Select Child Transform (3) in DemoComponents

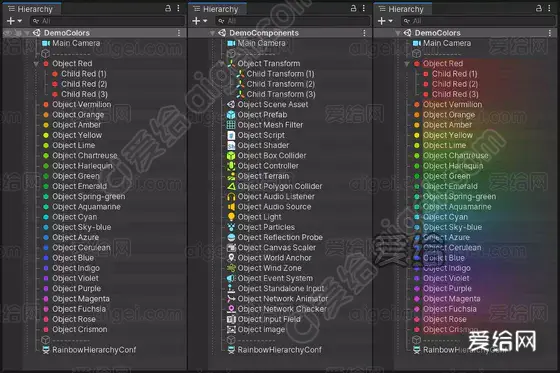click(281, 94)
